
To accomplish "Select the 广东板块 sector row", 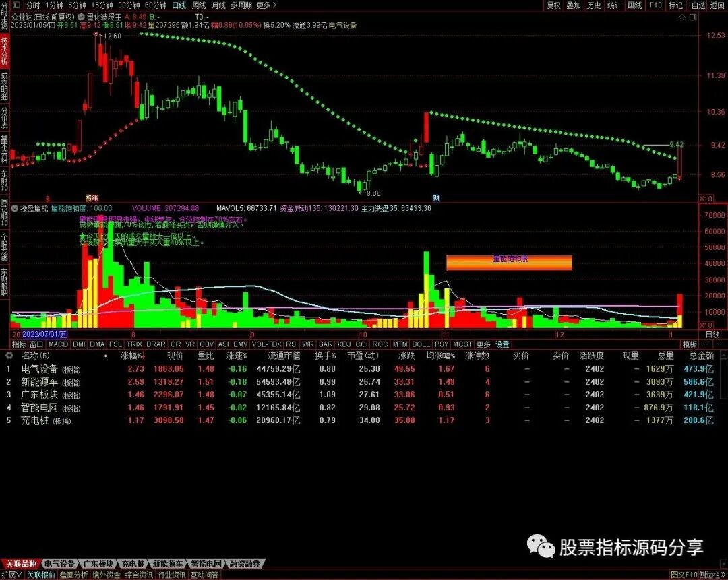I will [x=364, y=395].
